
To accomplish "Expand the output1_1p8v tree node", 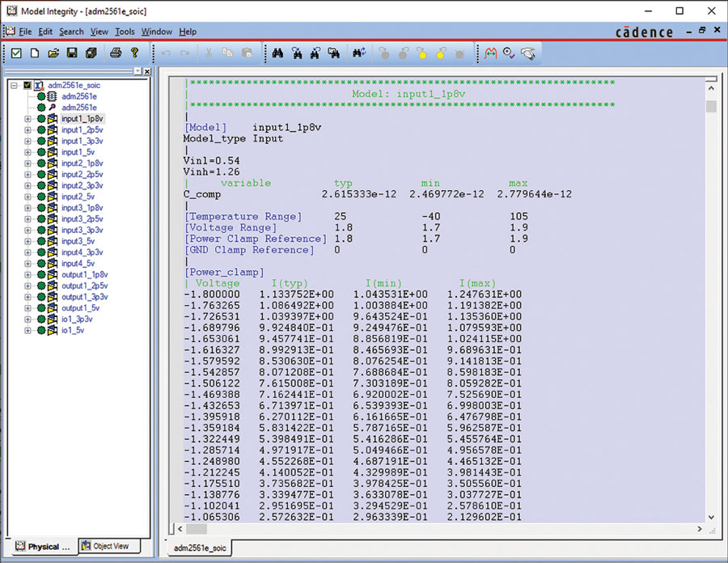I will (x=28, y=275).
